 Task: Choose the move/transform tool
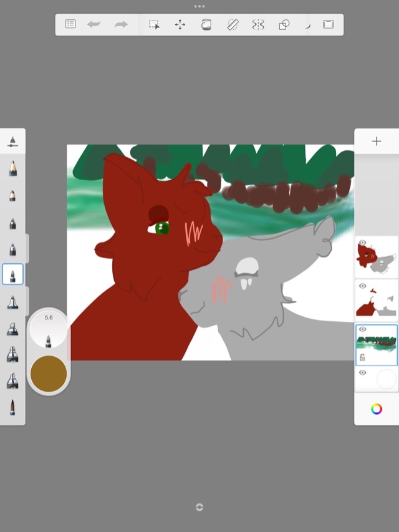pos(180,24)
